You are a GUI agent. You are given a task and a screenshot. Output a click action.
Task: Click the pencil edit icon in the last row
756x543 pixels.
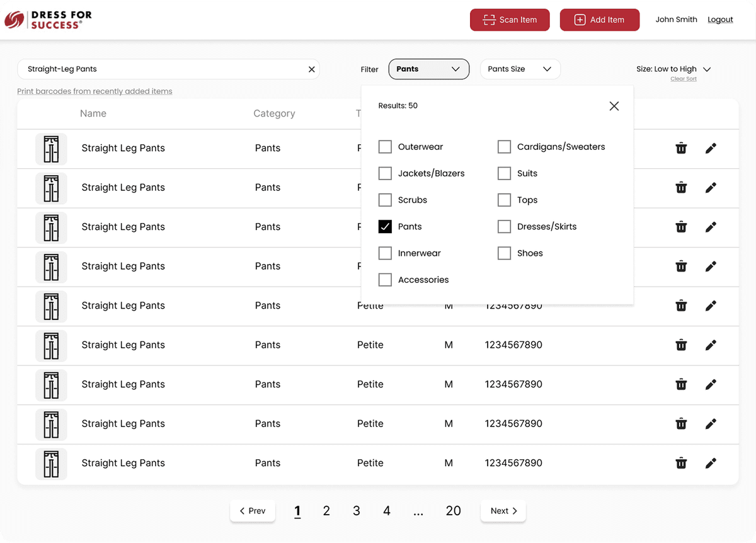pos(711,464)
